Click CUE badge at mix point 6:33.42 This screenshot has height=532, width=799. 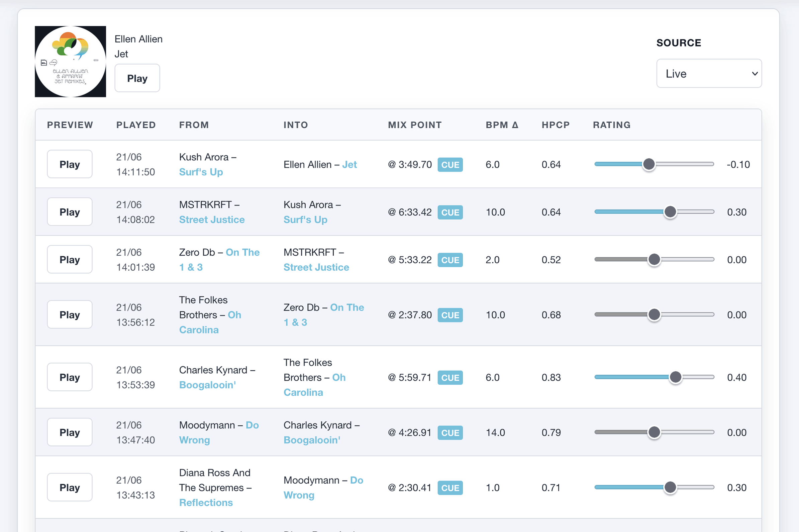pos(450,213)
